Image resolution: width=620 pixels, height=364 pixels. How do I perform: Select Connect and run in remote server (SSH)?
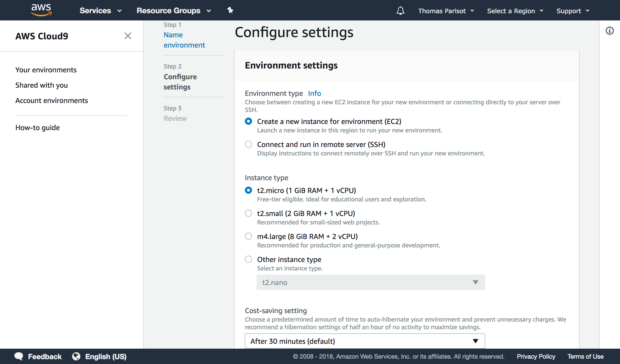tap(248, 144)
